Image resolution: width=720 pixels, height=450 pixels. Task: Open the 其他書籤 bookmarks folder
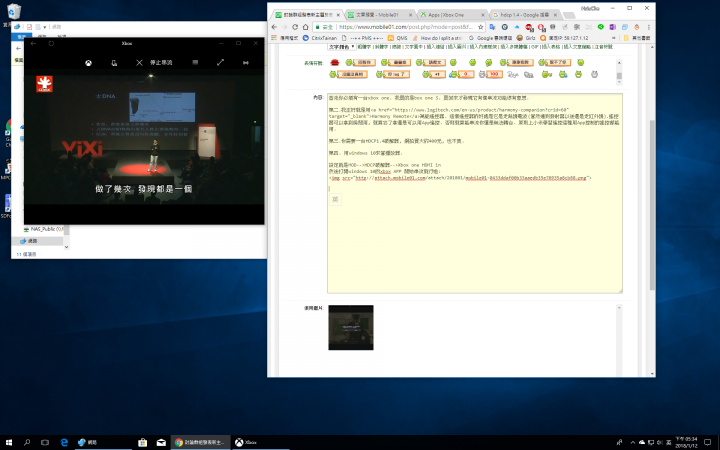pyautogui.click(x=637, y=38)
